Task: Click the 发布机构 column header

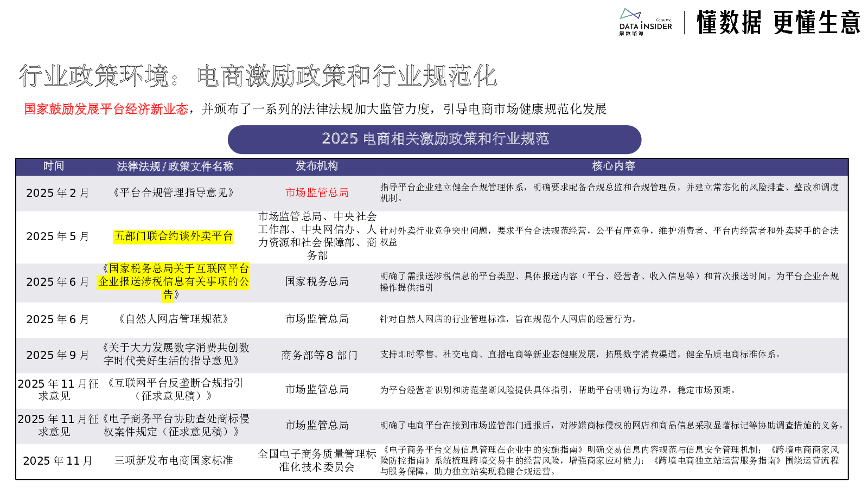Action: pyautogui.click(x=317, y=166)
